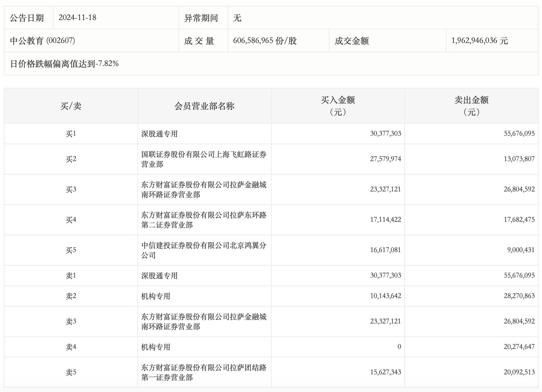Click the 会员营业部名称 column header
Screen dimensions: 542x392
point(204,106)
